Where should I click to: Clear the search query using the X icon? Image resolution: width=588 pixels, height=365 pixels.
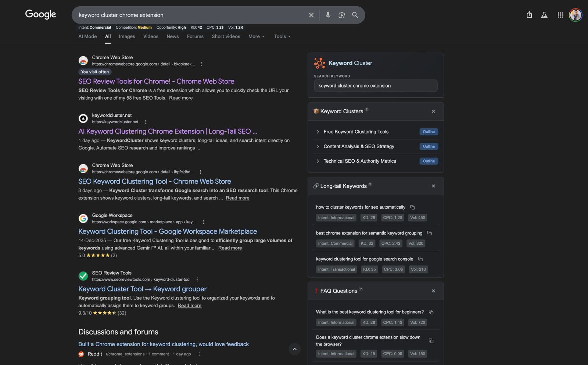[x=311, y=15]
